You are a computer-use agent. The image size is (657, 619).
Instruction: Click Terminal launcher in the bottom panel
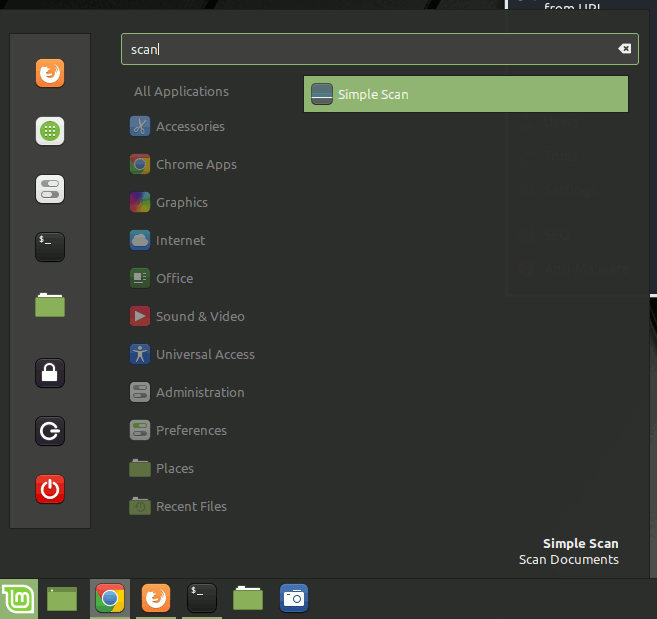point(202,598)
